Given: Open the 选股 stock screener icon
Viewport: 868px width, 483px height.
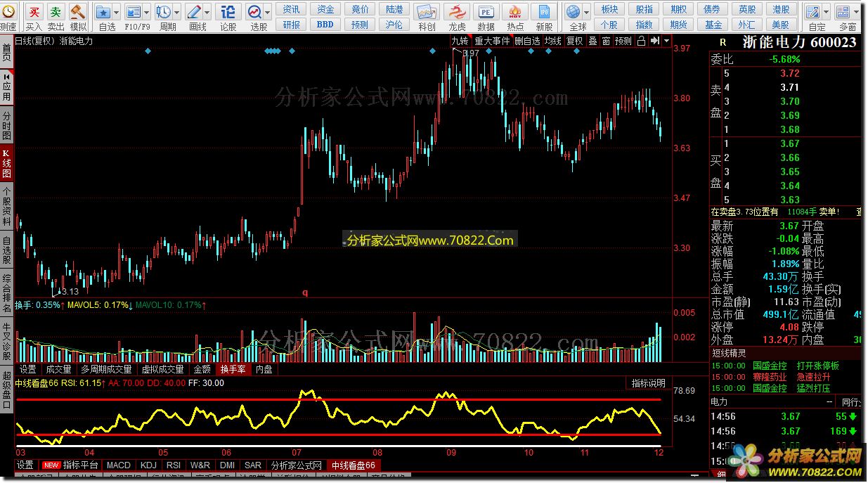Looking at the screenshot, I should [254, 12].
